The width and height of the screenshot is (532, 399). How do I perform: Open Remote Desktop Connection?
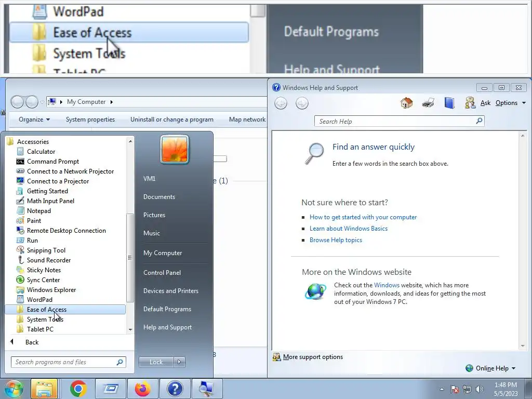[66, 230]
